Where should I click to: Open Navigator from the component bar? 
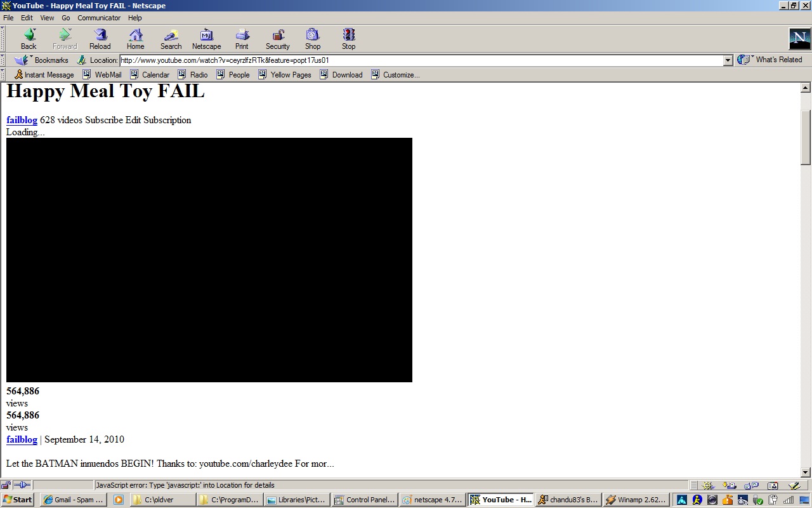709,486
